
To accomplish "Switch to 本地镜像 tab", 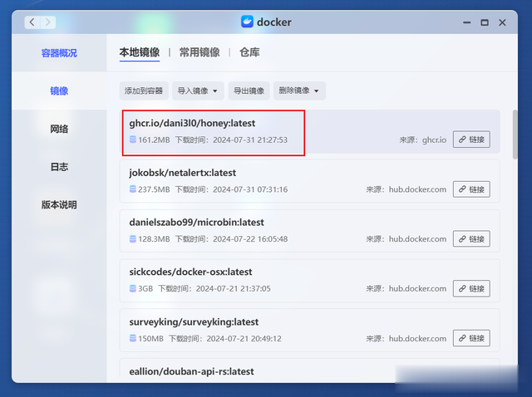I will coord(140,52).
